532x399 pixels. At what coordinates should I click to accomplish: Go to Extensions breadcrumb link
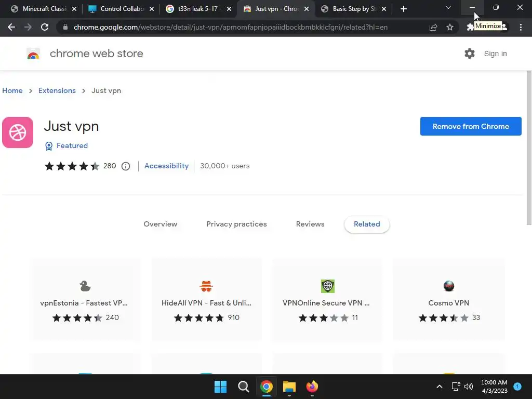(x=57, y=90)
